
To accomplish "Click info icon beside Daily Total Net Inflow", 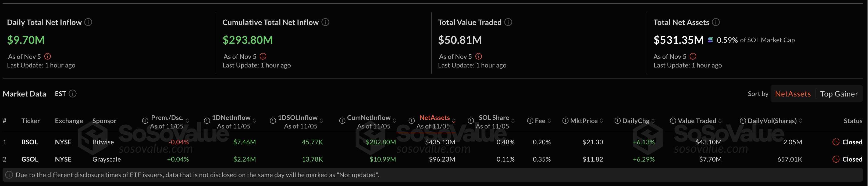I will pos(88,22).
